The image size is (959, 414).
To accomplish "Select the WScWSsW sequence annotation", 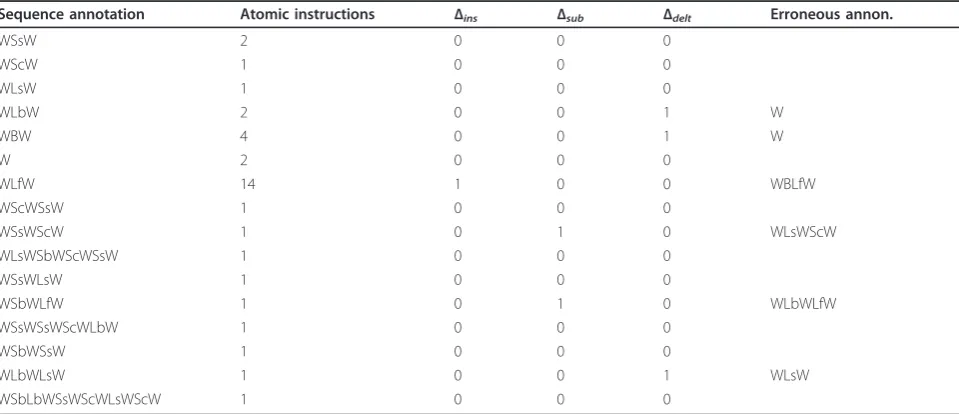I will click(x=32, y=208).
